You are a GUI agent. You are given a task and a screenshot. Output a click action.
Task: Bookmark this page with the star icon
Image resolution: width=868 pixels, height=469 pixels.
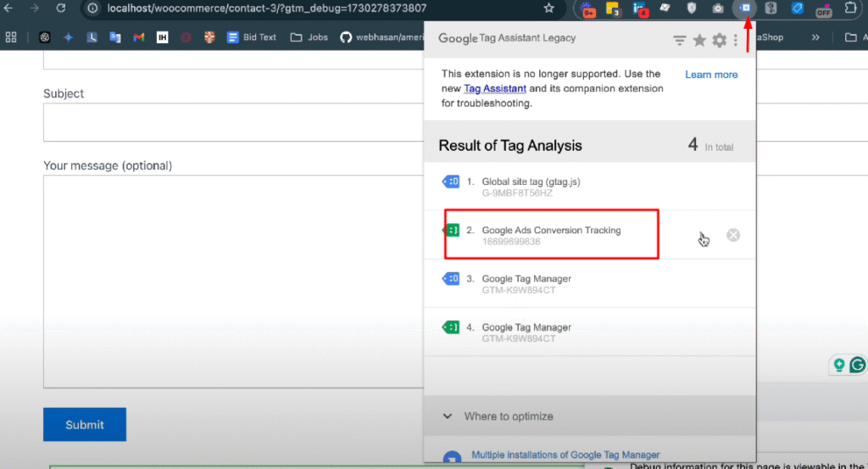pyautogui.click(x=548, y=8)
